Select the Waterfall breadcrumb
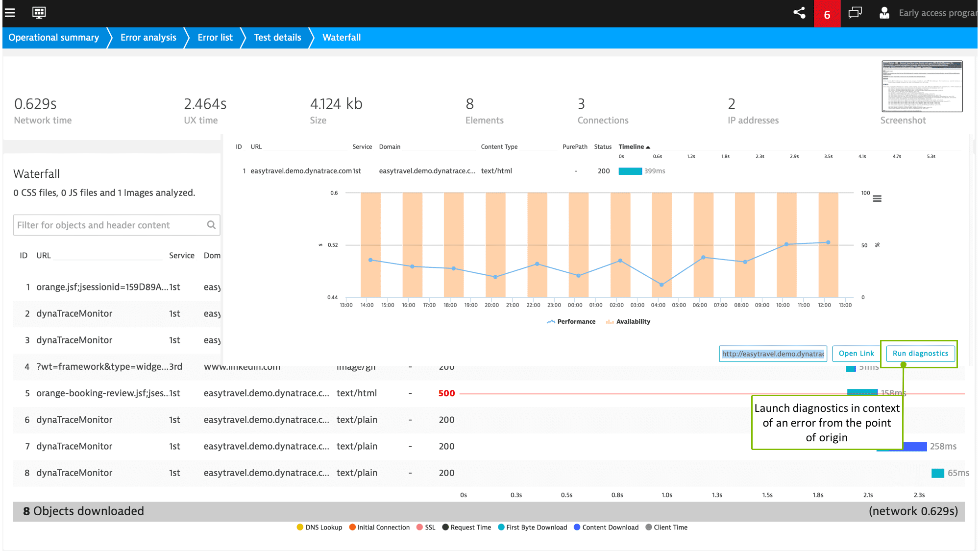Viewport: 980px width, 551px height. [x=342, y=38]
